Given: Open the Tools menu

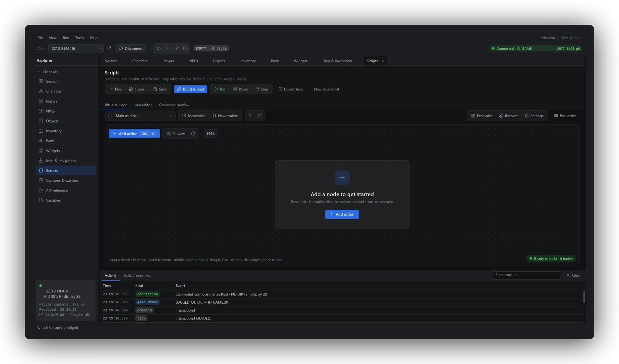Looking at the screenshot, I should pyautogui.click(x=79, y=38).
